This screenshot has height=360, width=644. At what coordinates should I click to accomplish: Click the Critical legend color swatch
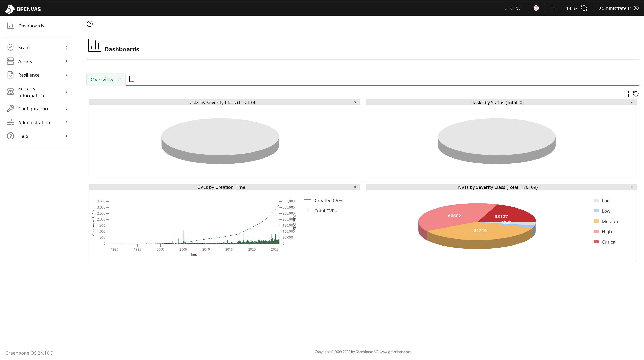point(596,242)
